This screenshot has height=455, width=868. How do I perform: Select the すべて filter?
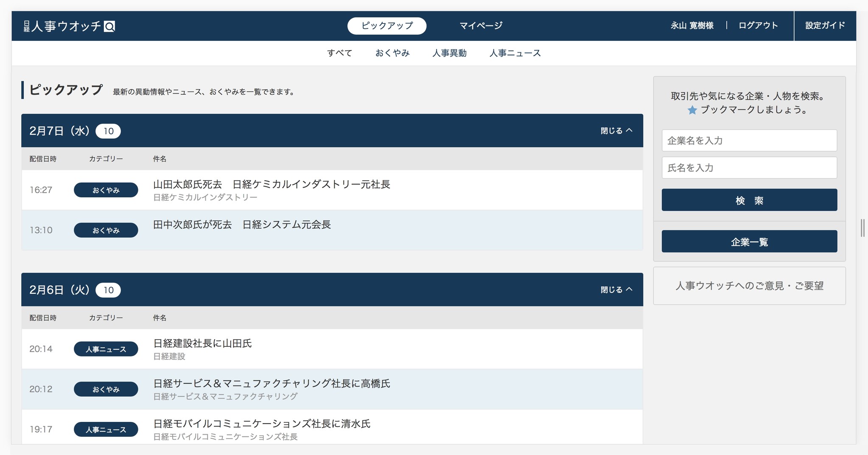point(339,53)
